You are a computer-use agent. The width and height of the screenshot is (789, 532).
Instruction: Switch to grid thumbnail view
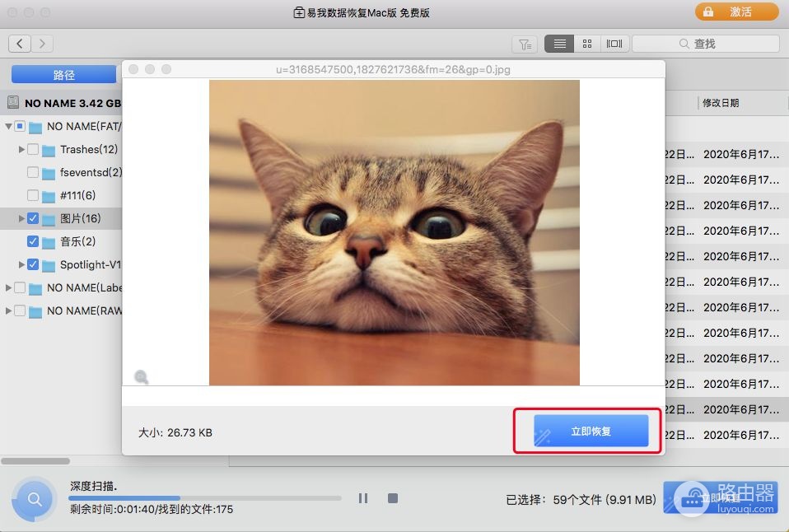tap(587, 44)
